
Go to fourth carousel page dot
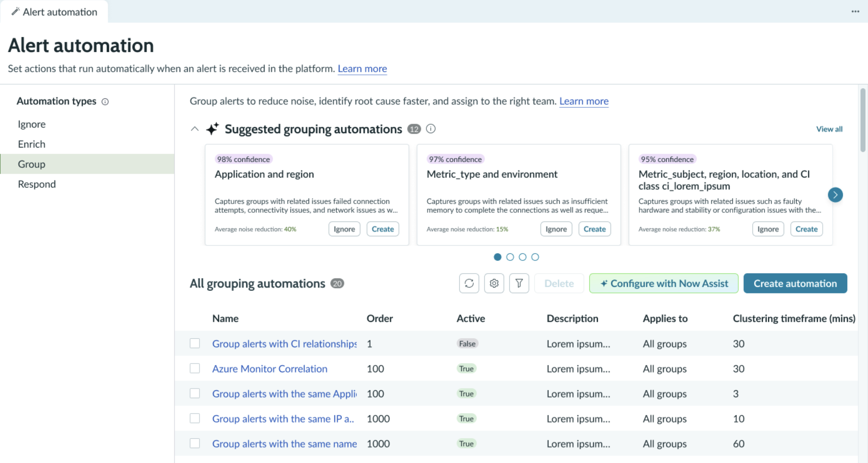coord(535,257)
